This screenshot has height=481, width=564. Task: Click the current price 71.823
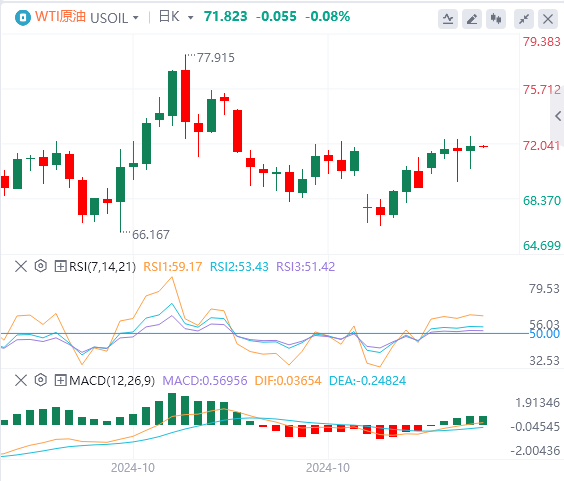point(226,16)
